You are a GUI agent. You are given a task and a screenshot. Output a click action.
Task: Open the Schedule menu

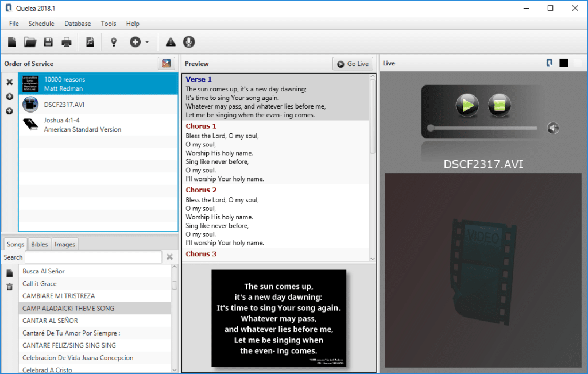[x=41, y=24]
